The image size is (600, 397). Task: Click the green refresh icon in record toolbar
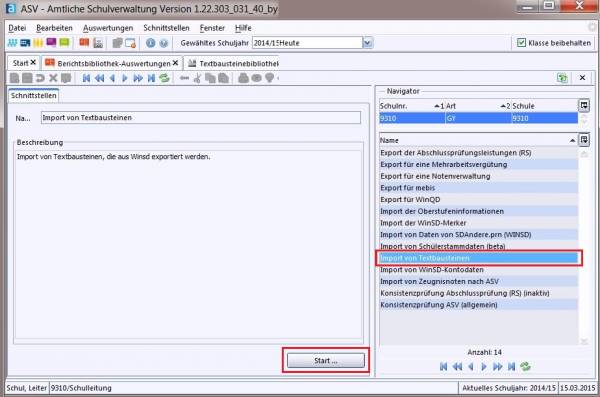(165, 78)
